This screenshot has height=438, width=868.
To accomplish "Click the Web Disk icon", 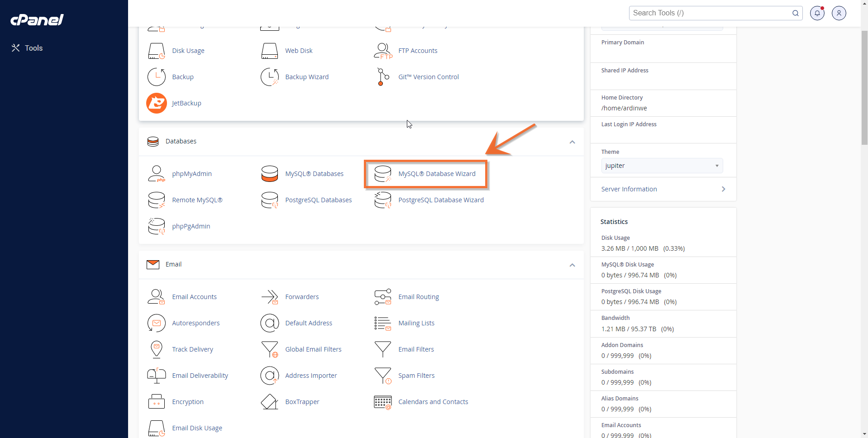I will (x=270, y=51).
